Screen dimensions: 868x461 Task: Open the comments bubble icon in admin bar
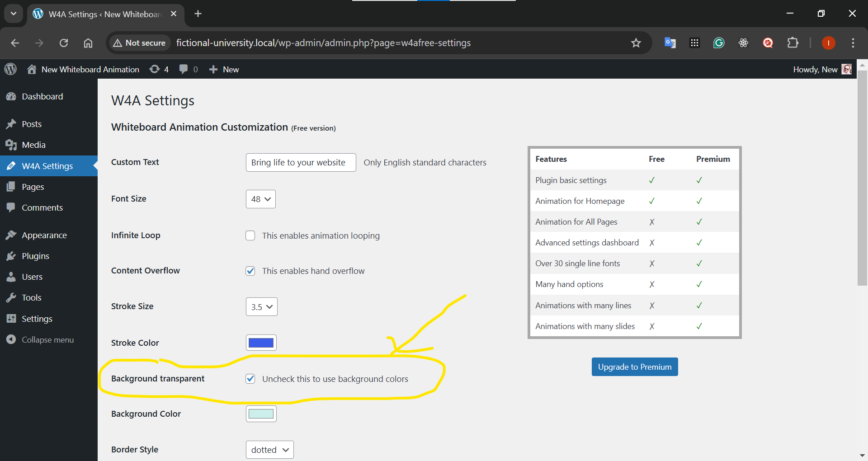(188, 69)
